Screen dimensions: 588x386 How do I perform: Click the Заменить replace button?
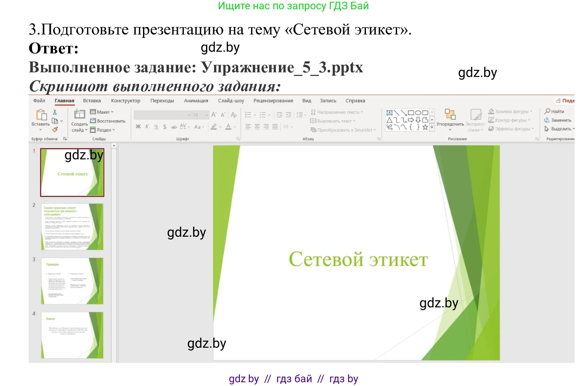click(558, 120)
